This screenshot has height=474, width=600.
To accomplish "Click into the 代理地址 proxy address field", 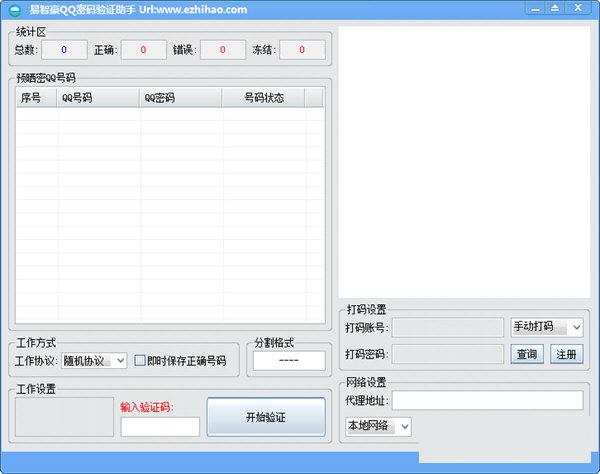I will (x=487, y=400).
